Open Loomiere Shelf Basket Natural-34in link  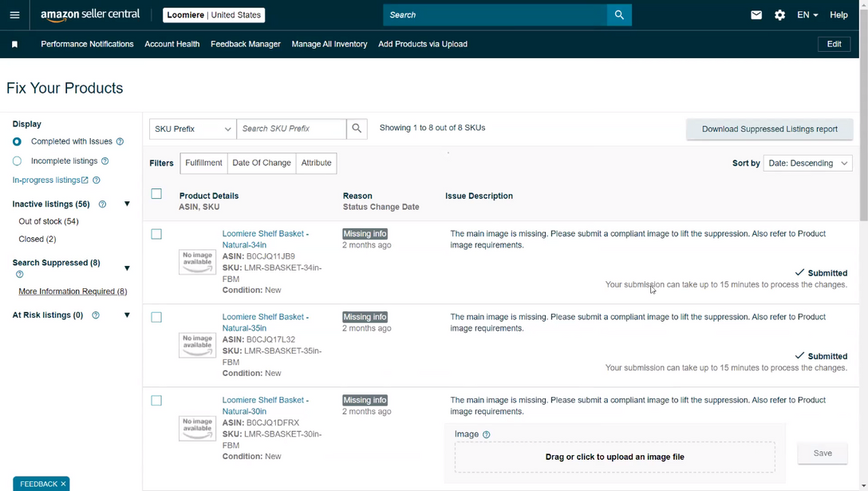pyautogui.click(x=266, y=240)
